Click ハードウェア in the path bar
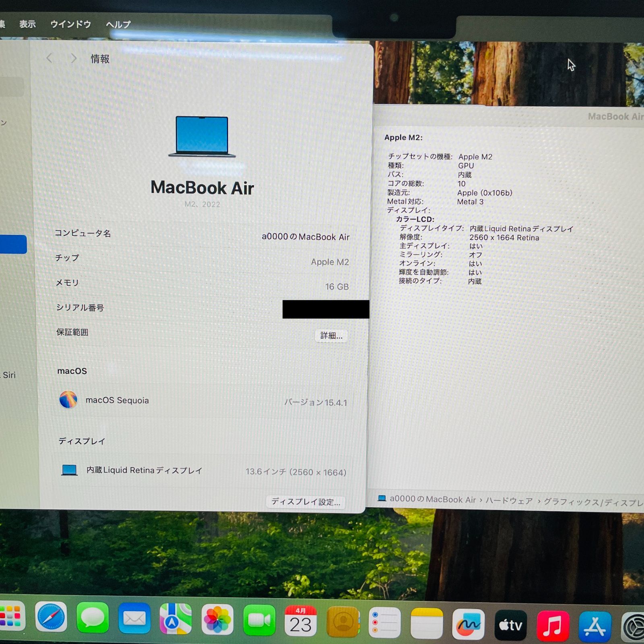The width and height of the screenshot is (644, 644). point(509,501)
